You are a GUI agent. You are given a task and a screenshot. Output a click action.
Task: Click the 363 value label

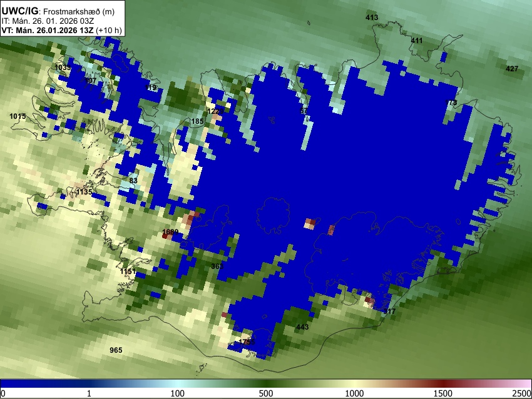pos(217,266)
